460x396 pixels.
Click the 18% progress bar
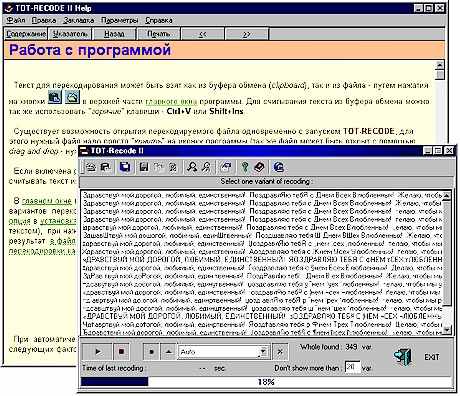[x=266, y=382]
